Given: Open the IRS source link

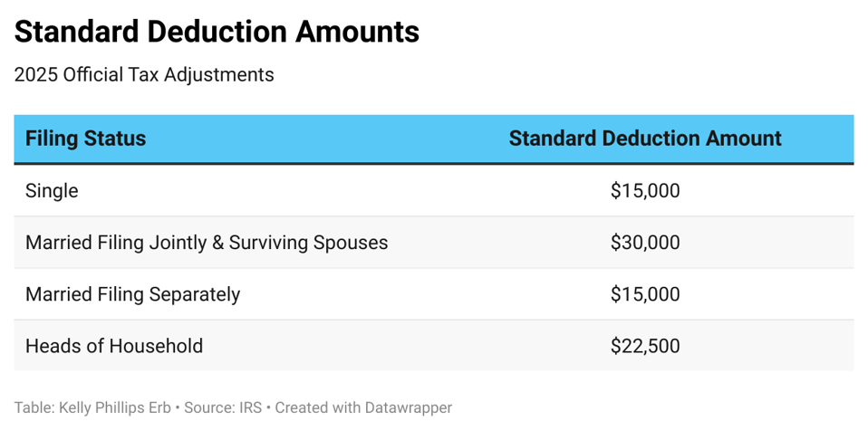Looking at the screenshot, I should coord(249,407).
